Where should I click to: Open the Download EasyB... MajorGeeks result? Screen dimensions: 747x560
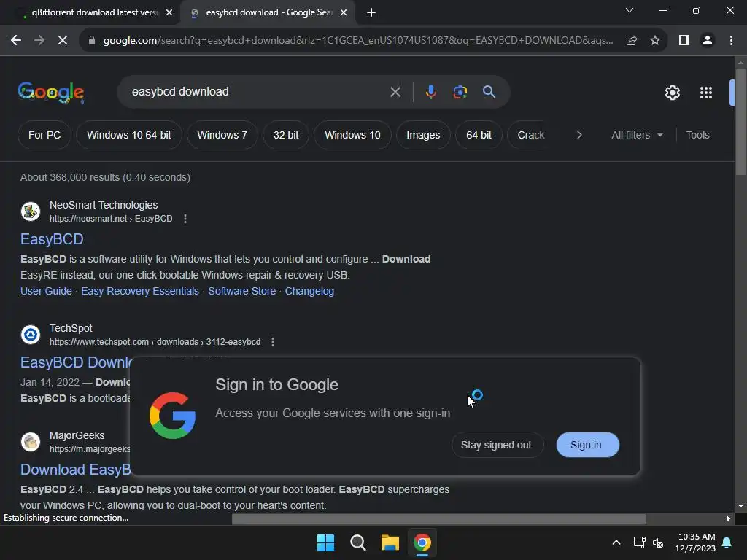(x=75, y=470)
